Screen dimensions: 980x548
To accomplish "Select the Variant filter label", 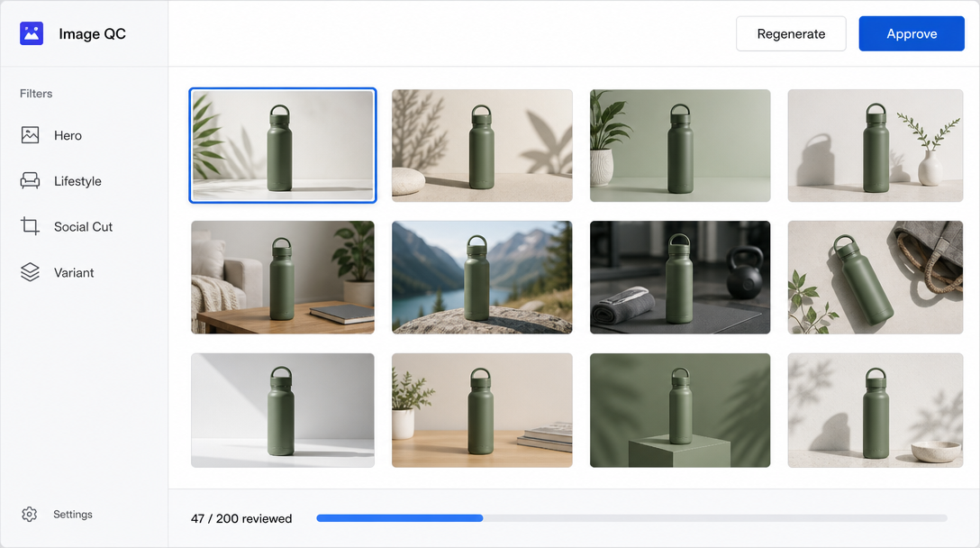I will 74,273.
